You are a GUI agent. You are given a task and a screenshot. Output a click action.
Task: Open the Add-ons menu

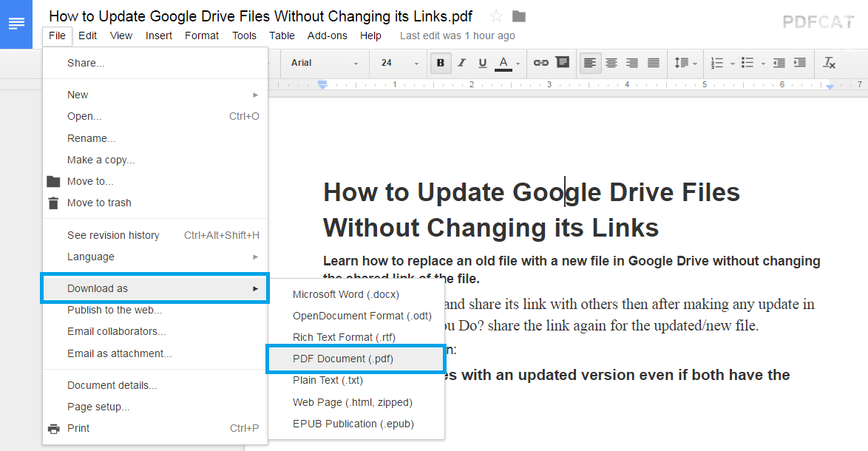(x=327, y=35)
